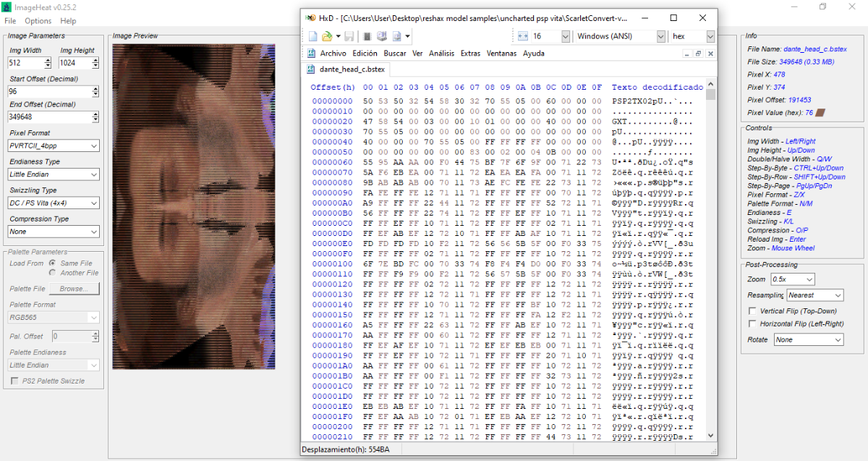Click the Open disk icon in HxD toolbar
This screenshot has width=868, height=461.
coord(382,36)
